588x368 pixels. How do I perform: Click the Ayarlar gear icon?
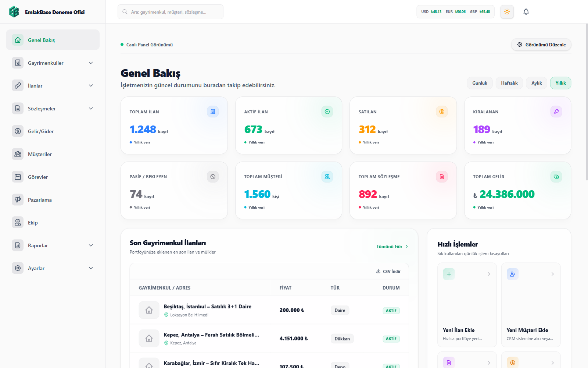(x=18, y=268)
